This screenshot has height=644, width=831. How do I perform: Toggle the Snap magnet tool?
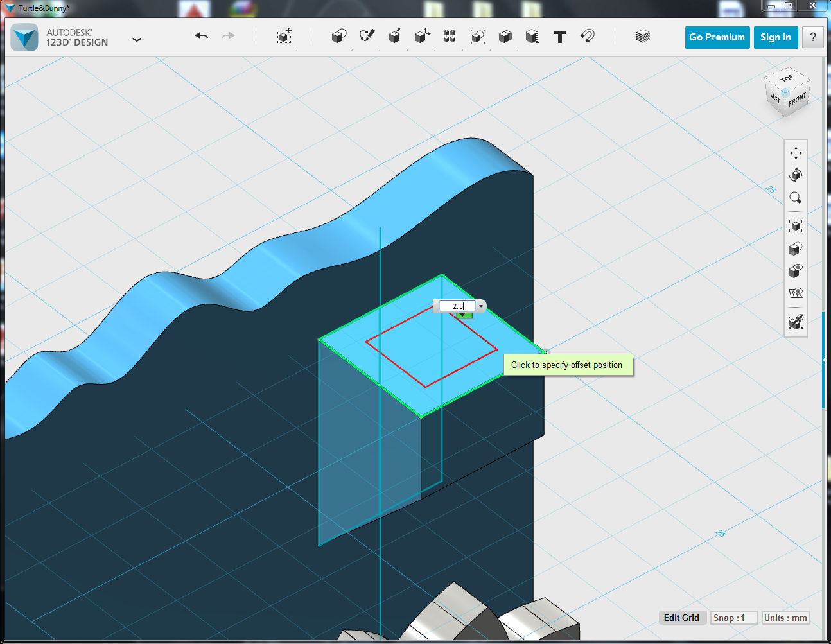(588, 36)
